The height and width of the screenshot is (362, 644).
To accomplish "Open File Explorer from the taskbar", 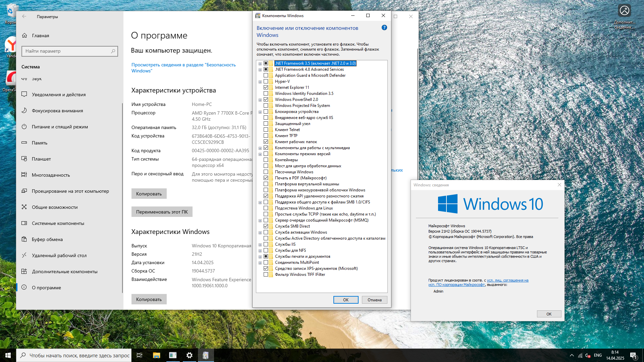I will point(156,355).
